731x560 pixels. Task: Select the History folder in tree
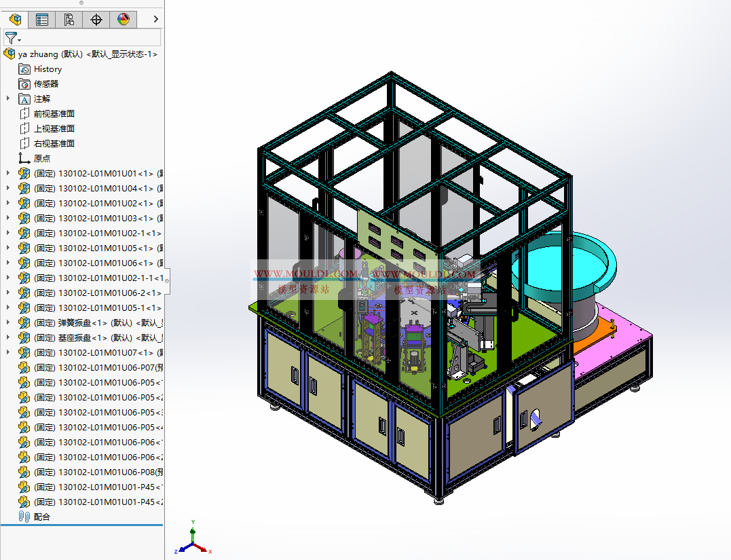point(48,69)
